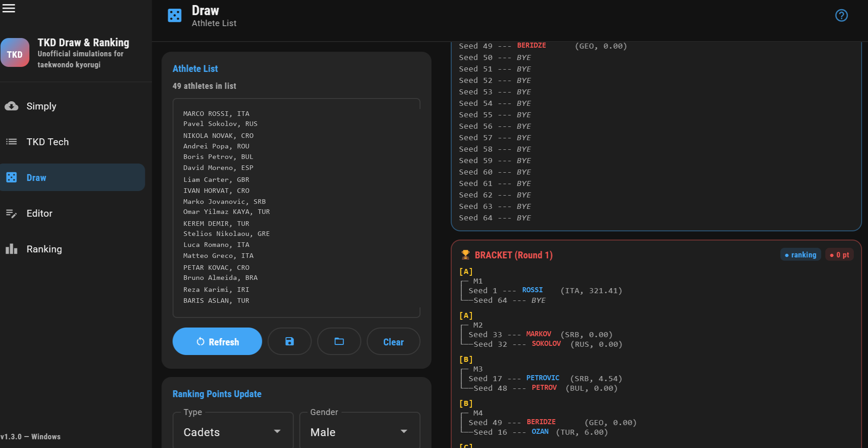Screen dimensions: 868x448
Task: Click the ranking badge in bracket header
Action: (x=801, y=255)
